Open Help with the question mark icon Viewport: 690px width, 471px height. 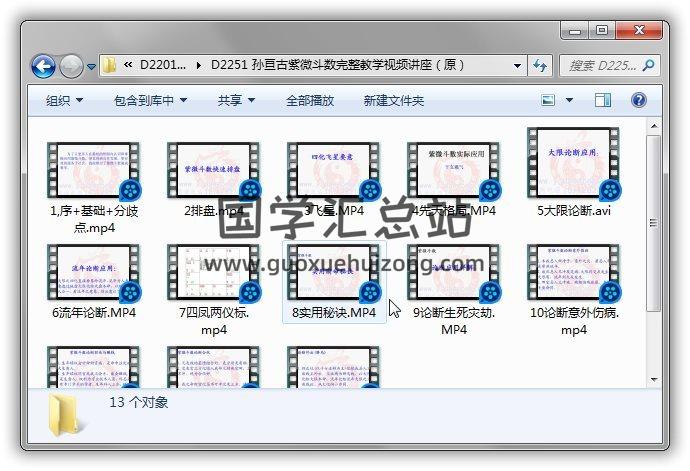pos(639,100)
